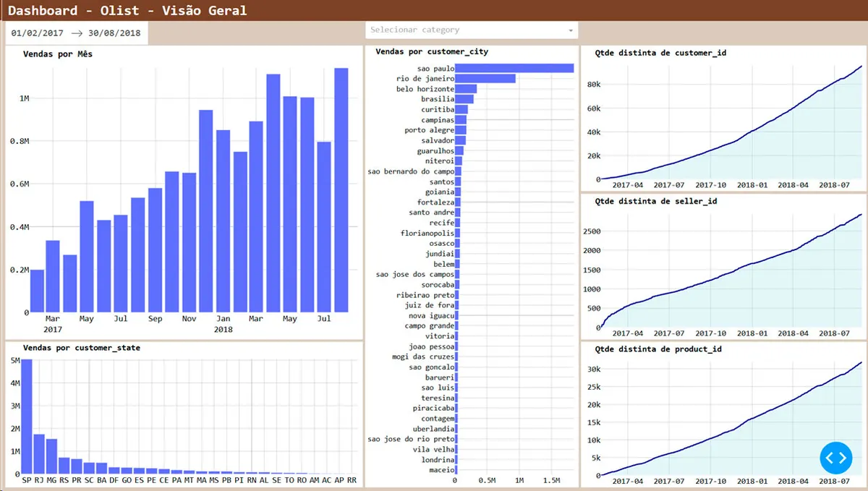868x491 pixels.
Task: Click the 'Vendas por customer_state' chart title
Action: coord(82,348)
